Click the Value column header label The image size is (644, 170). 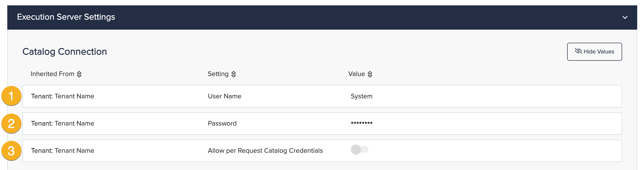[x=356, y=74]
